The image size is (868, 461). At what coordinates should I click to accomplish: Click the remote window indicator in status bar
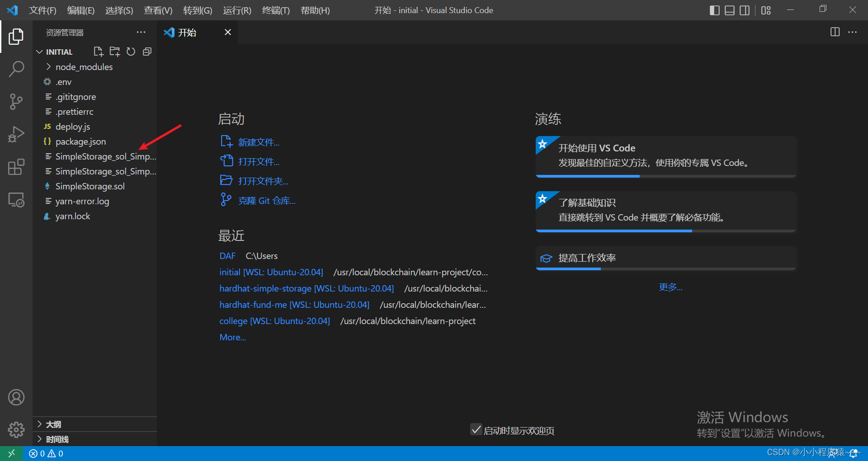pos(11,453)
